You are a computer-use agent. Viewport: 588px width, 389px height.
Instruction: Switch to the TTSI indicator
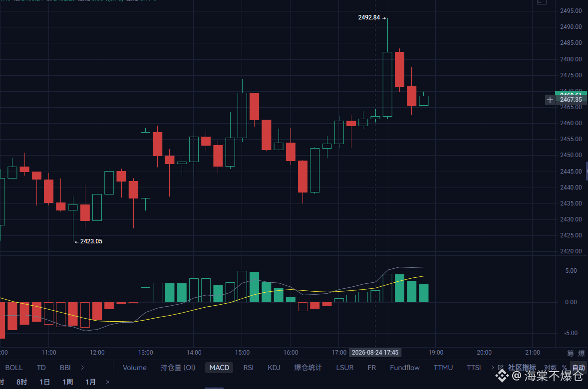click(474, 368)
